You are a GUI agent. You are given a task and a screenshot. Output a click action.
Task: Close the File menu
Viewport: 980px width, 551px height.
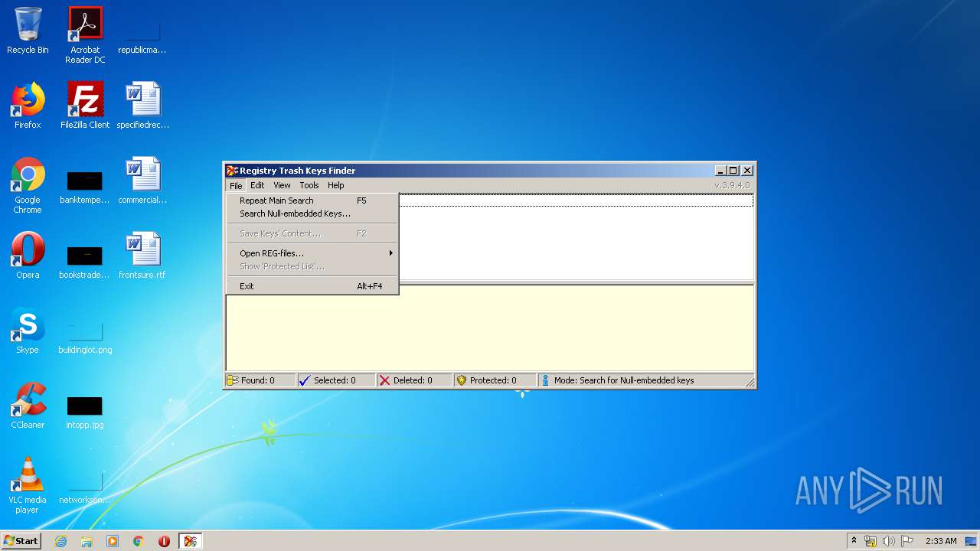(236, 185)
